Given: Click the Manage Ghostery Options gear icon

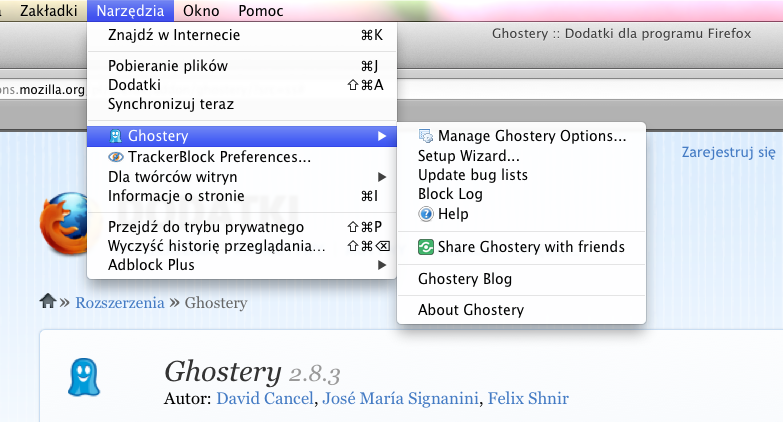Looking at the screenshot, I should 426,136.
